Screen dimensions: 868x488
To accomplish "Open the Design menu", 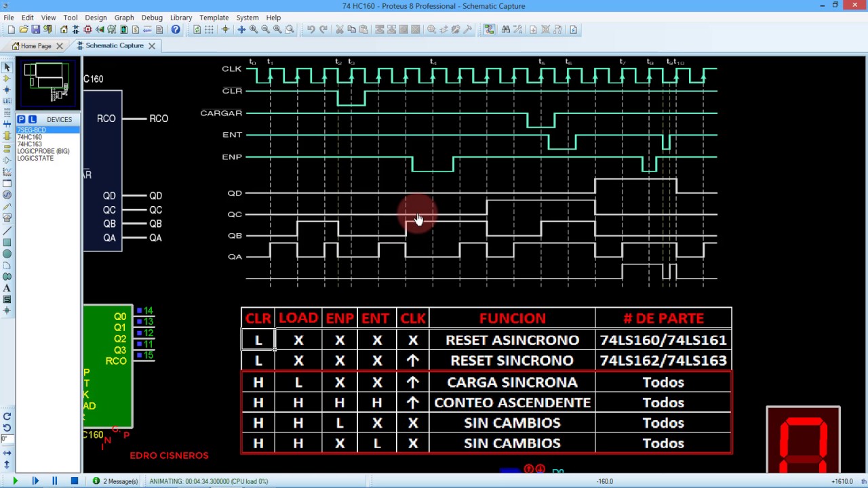I will pos(96,18).
